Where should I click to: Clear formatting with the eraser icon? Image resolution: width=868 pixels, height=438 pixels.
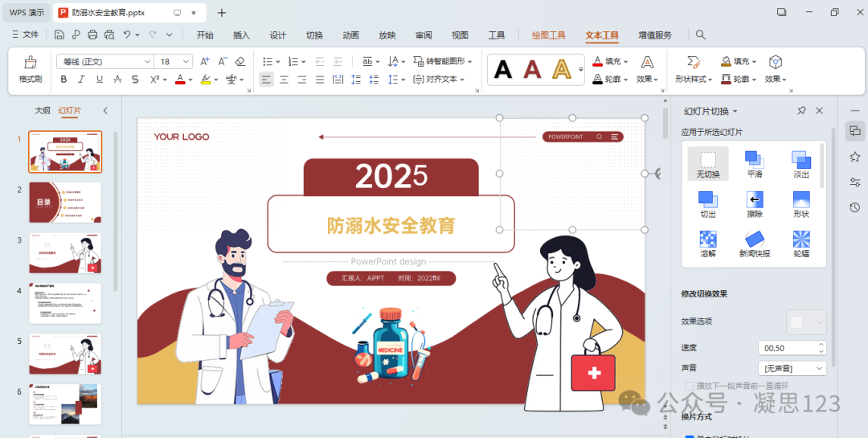(240, 61)
